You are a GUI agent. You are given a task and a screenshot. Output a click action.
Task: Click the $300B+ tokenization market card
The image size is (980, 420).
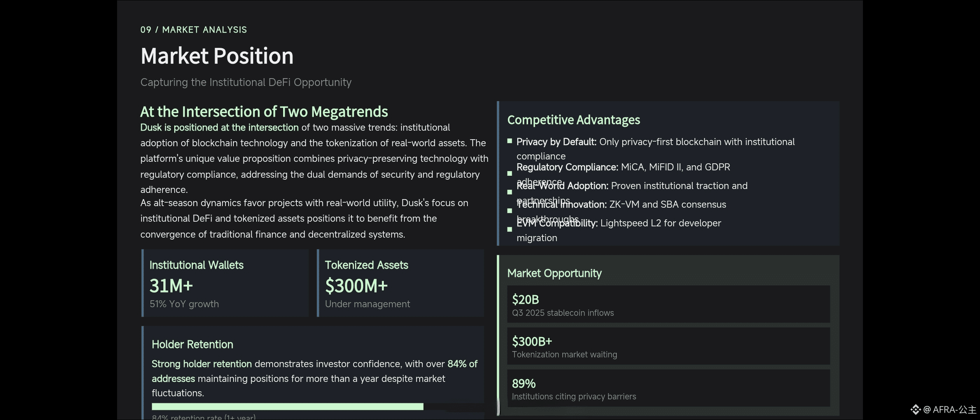click(668, 346)
